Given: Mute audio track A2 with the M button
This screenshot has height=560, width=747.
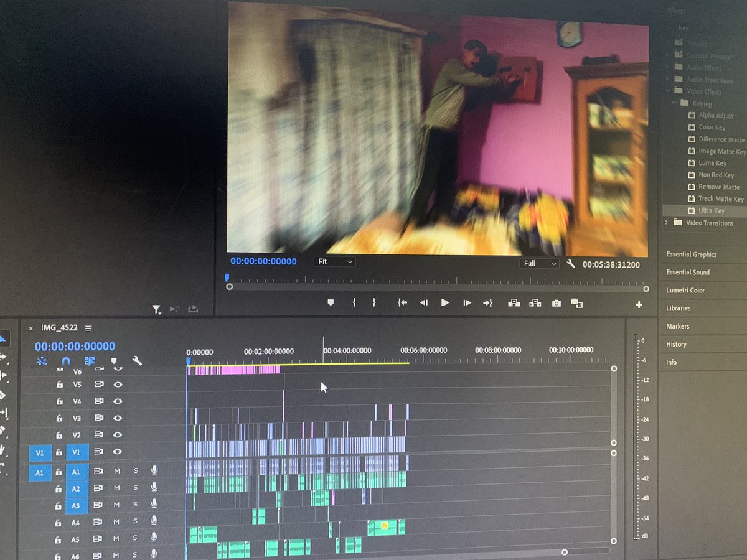Looking at the screenshot, I should [117, 488].
